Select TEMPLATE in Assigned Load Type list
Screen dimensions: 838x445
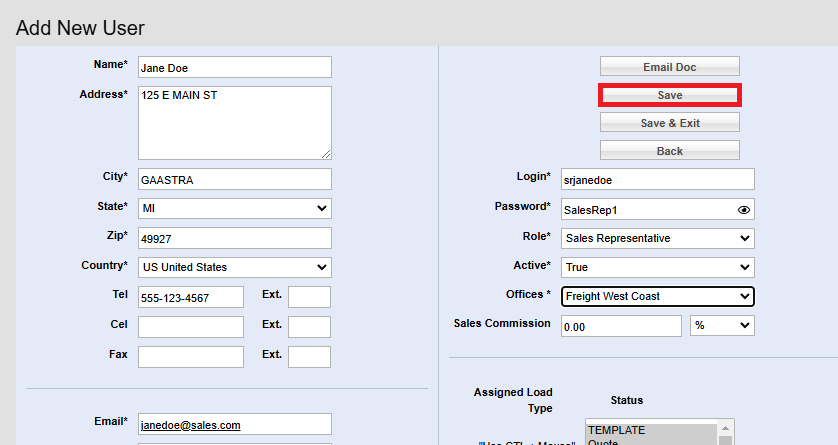650,427
